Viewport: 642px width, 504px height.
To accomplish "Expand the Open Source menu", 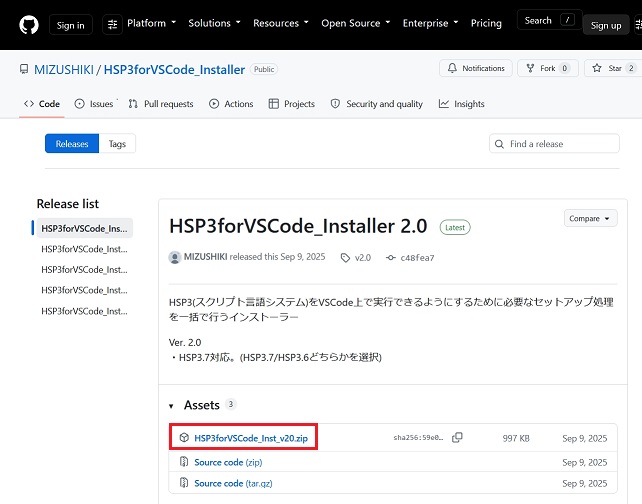I will (x=355, y=23).
